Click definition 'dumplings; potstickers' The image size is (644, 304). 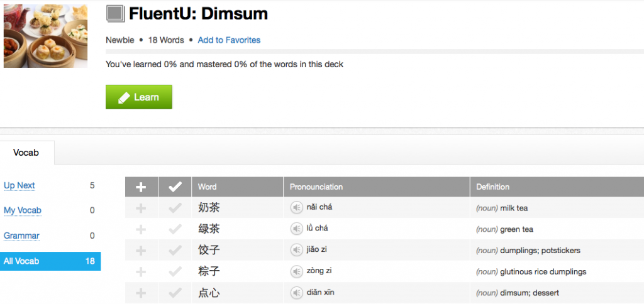540,251
